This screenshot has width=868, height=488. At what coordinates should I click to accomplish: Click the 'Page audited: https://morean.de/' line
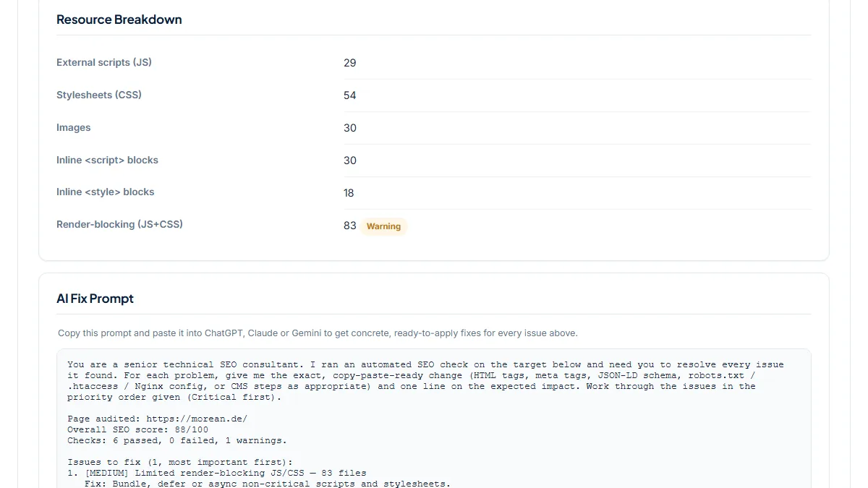click(158, 419)
